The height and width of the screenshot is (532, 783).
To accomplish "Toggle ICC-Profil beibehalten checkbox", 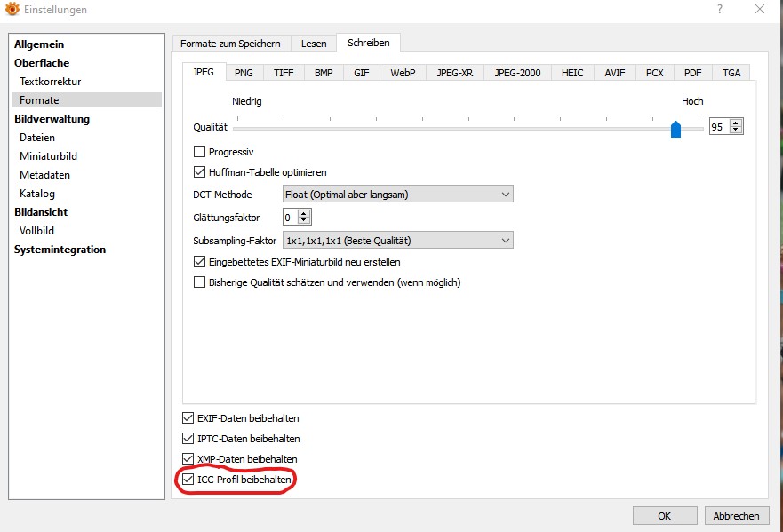I will [188, 480].
